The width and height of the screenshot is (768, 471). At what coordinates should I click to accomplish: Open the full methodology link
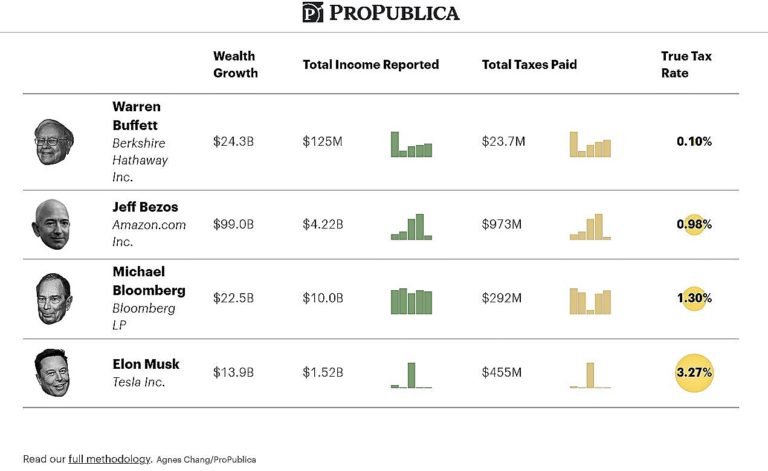click(x=109, y=459)
